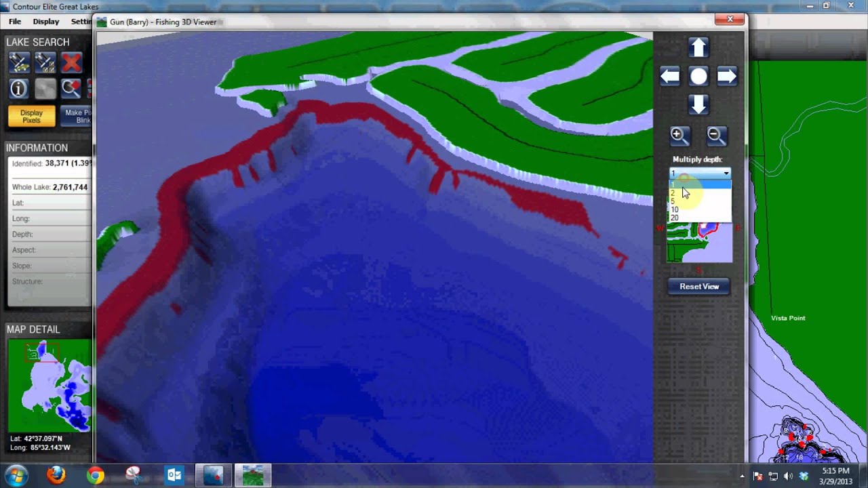Zoom out with the minus magnifier

716,136
